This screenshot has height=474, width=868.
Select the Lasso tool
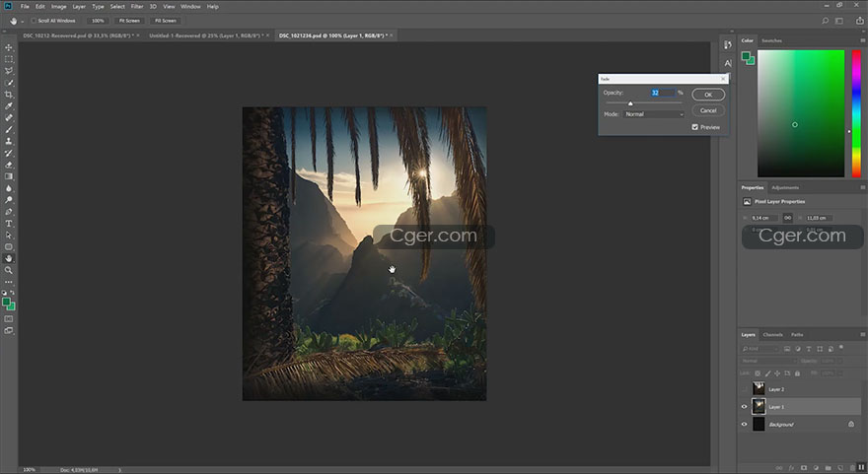click(8, 71)
